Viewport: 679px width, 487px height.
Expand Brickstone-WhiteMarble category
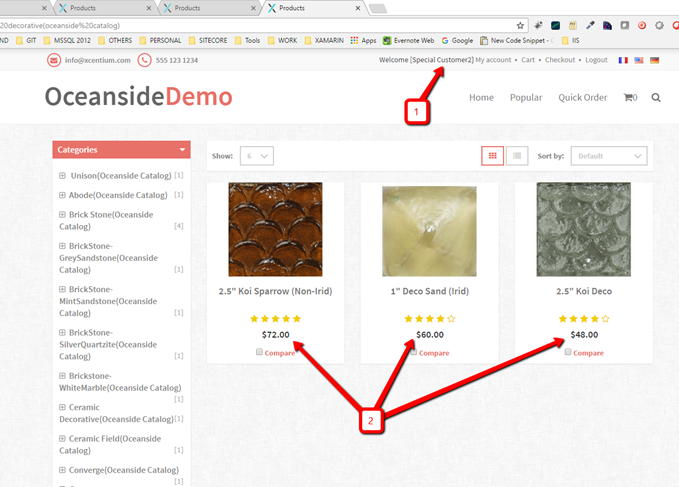(62, 376)
